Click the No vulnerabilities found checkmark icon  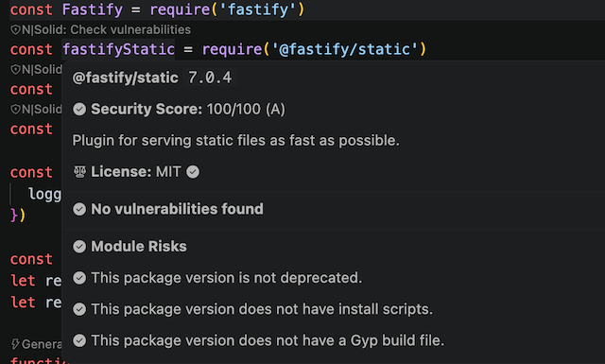(79, 209)
